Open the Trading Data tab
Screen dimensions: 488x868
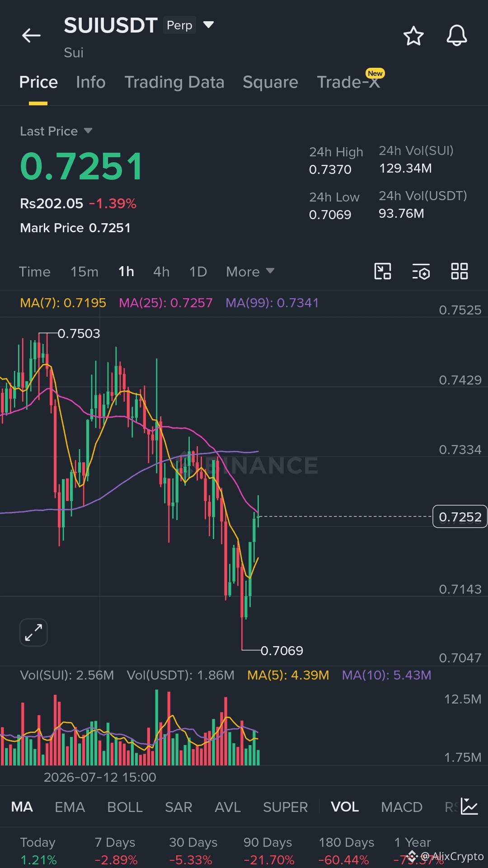174,82
